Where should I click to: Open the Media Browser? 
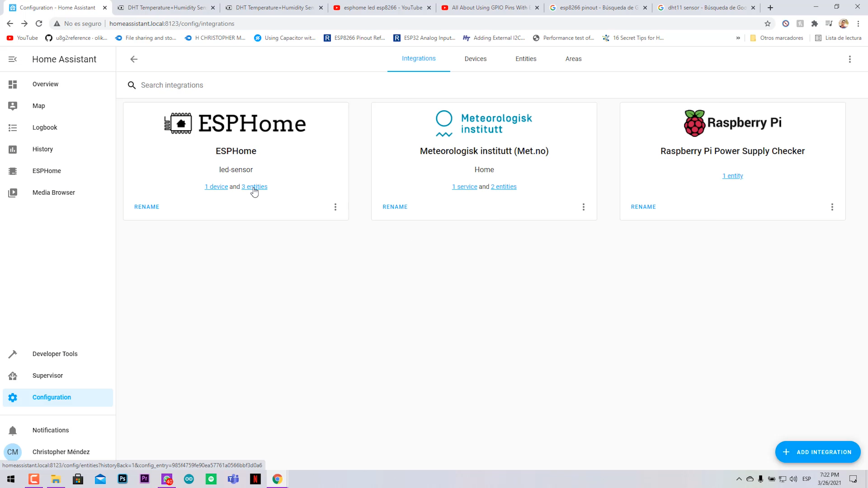[x=53, y=192]
